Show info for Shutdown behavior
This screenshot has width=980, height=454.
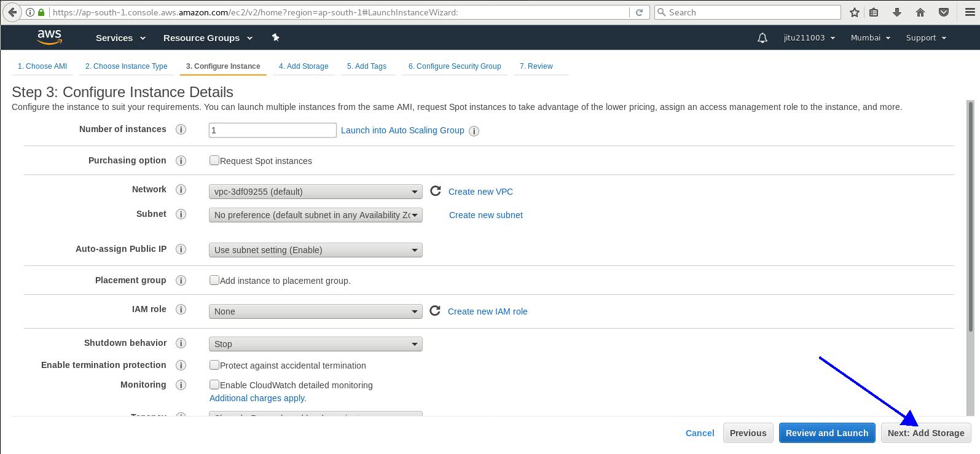(x=181, y=343)
